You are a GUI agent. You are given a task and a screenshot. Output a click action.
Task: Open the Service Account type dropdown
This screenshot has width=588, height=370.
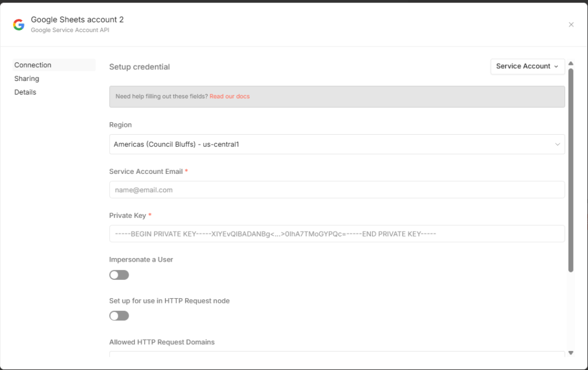[x=527, y=67]
